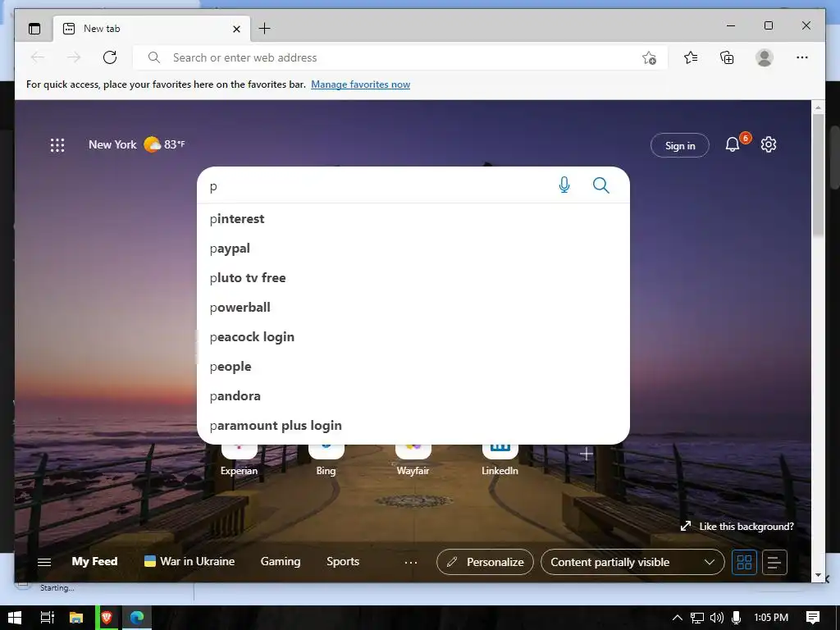This screenshot has width=840, height=630.
Task: Select the pluto tv free suggestion
Action: click(413, 277)
